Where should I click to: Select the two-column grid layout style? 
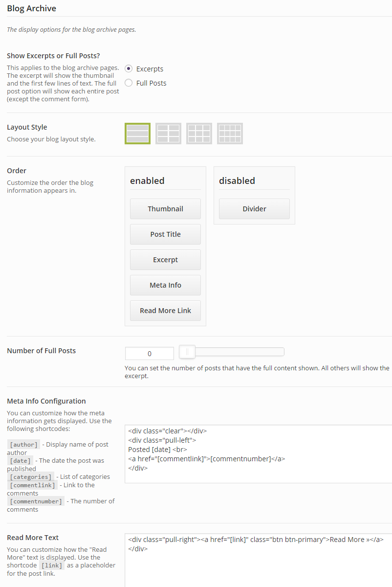168,133
